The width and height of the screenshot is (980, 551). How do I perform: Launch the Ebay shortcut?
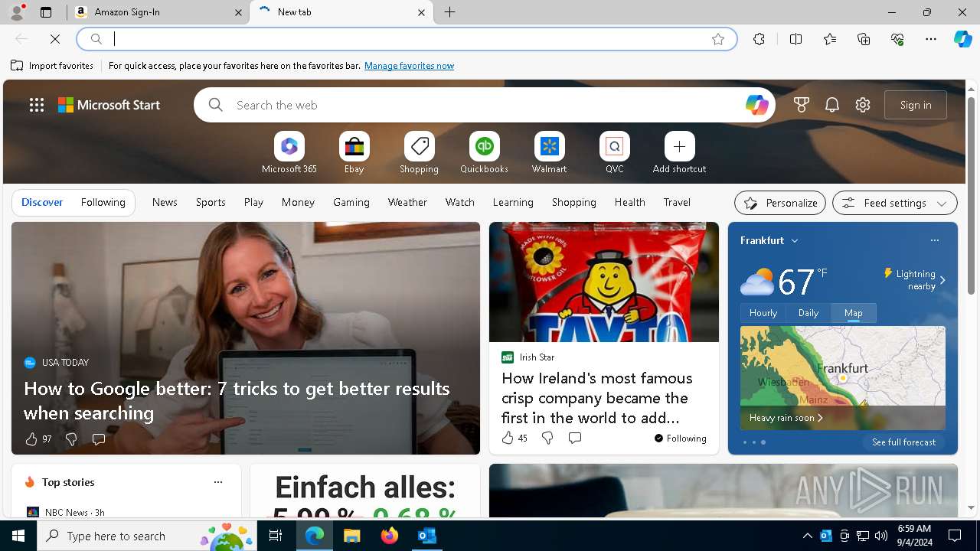[354, 146]
